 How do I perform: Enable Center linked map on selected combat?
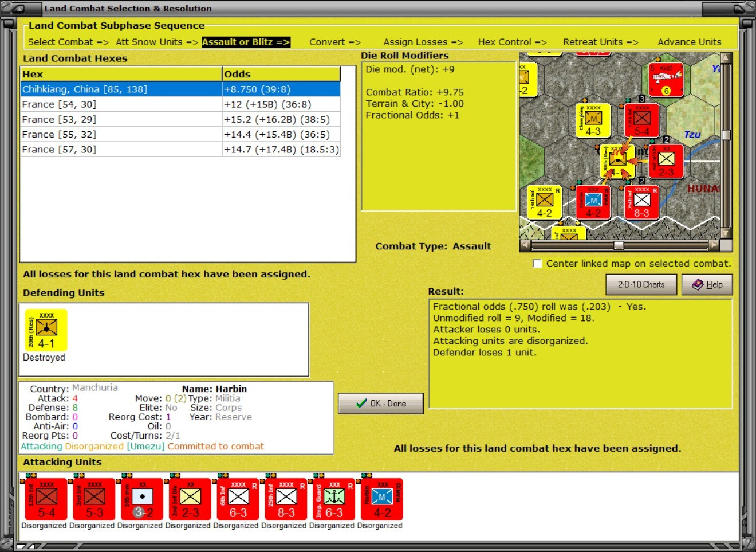click(x=537, y=264)
